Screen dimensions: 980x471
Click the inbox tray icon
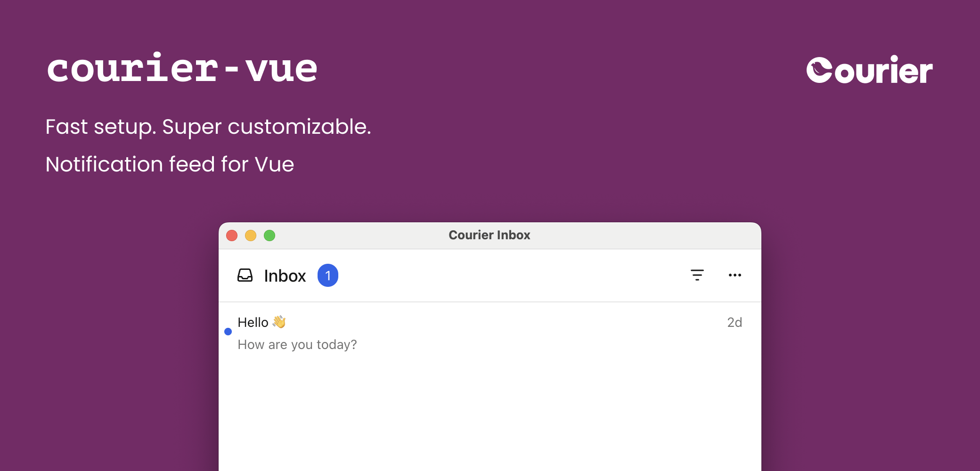[245, 275]
